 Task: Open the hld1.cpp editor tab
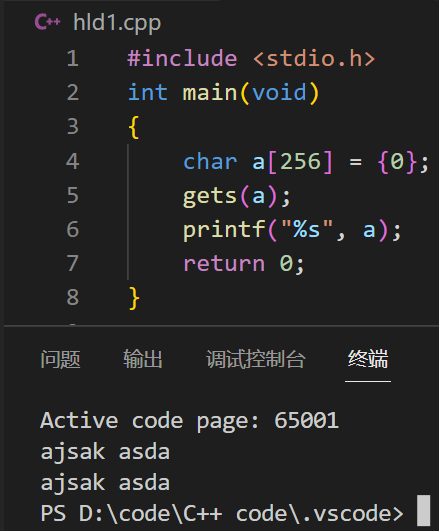click(117, 23)
